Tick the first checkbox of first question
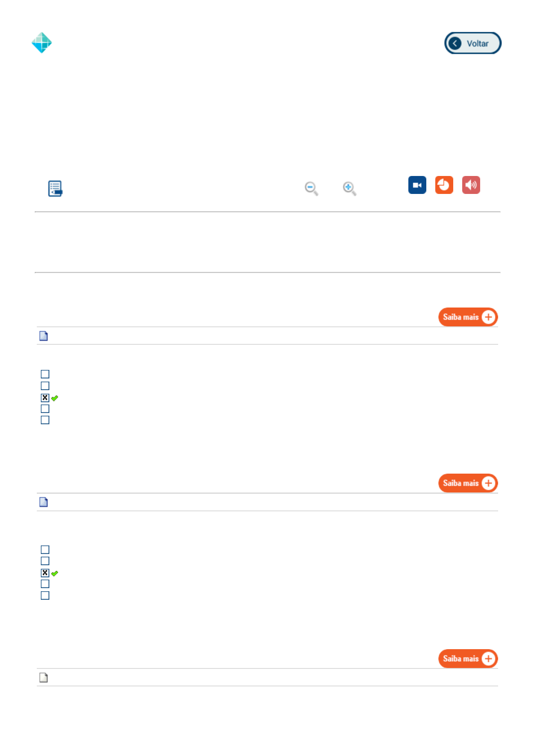 [45, 374]
